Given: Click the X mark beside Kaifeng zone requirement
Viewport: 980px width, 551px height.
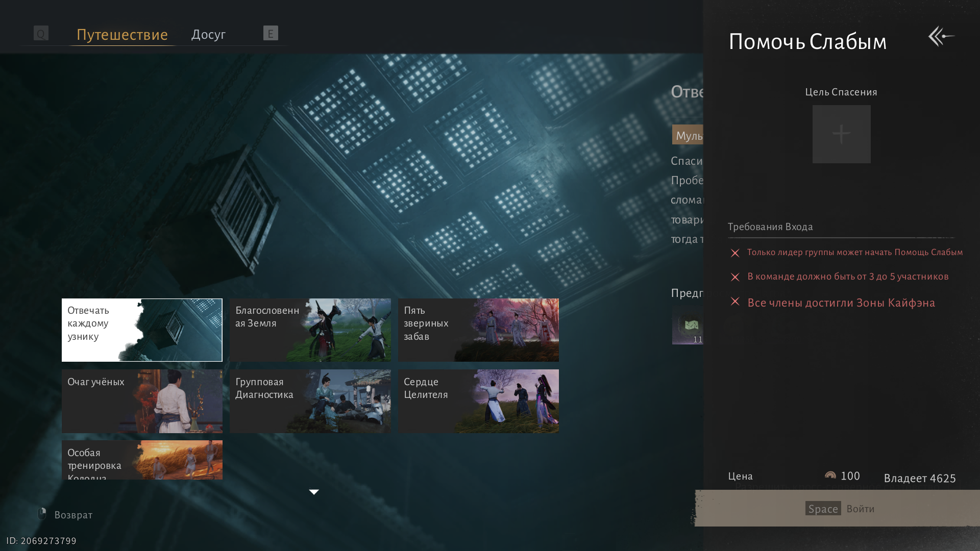Looking at the screenshot, I should (x=735, y=302).
